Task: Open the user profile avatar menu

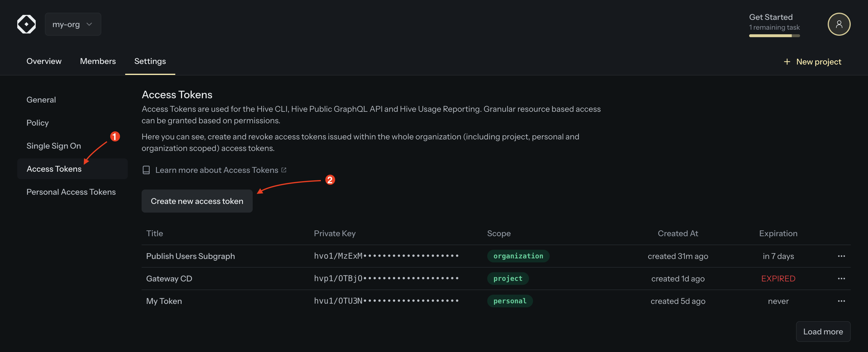Action: coord(839,24)
